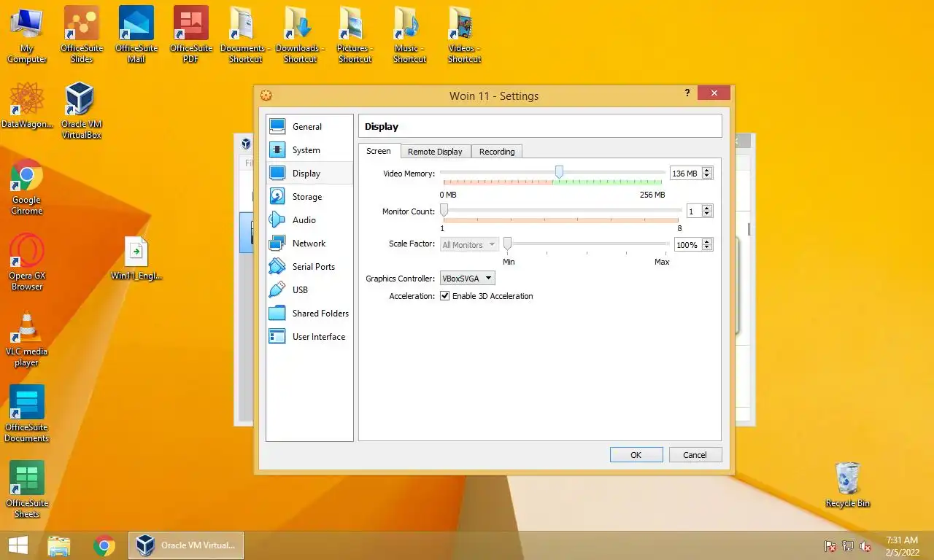Image resolution: width=934 pixels, height=560 pixels.
Task: Switch to the Screen tab
Action: pyautogui.click(x=379, y=151)
